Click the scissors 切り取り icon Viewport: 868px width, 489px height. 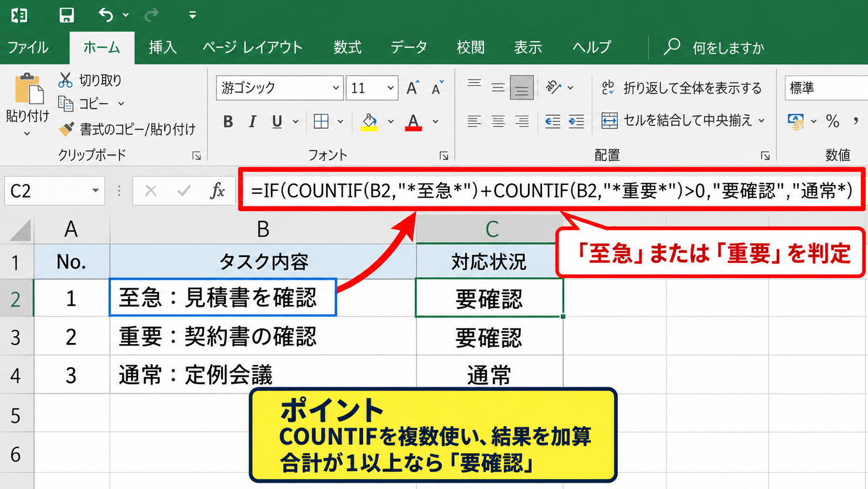(x=65, y=80)
